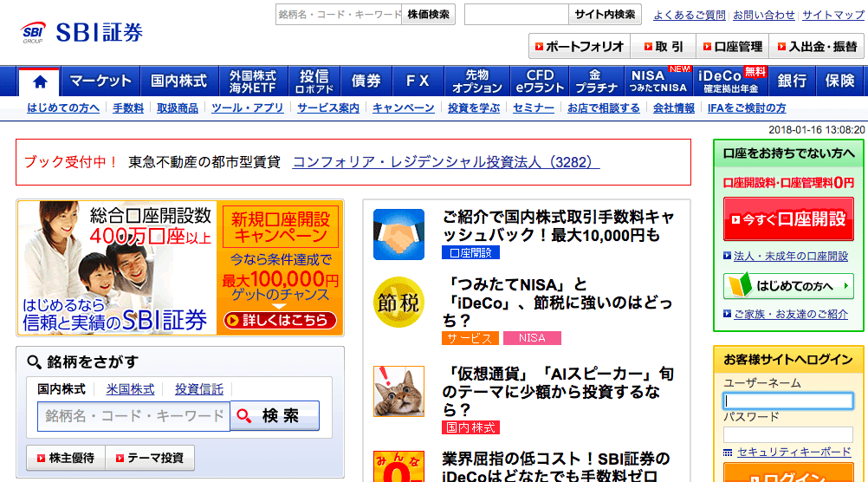Click the サイト内検索 button
This screenshot has height=482, width=868.
pyautogui.click(x=605, y=15)
